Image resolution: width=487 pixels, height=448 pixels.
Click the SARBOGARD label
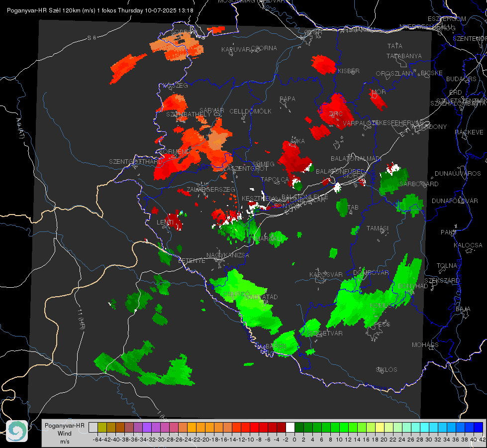[x=419, y=184]
